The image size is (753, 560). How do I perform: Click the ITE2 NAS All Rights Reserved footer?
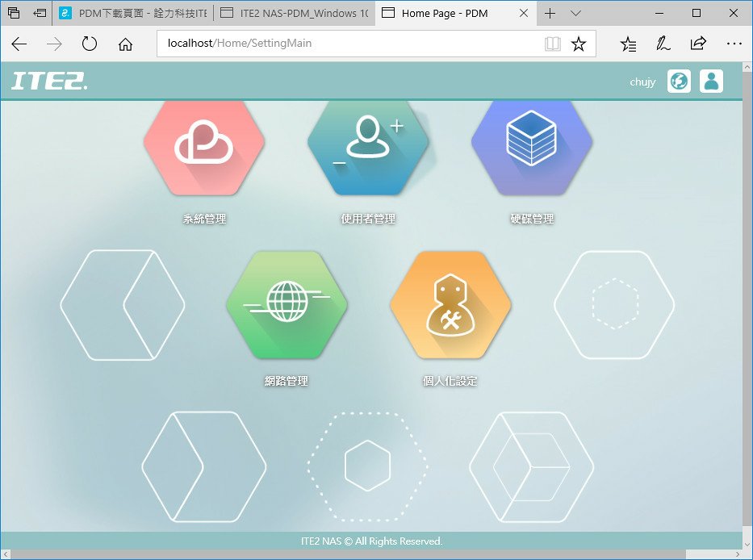tap(371, 541)
